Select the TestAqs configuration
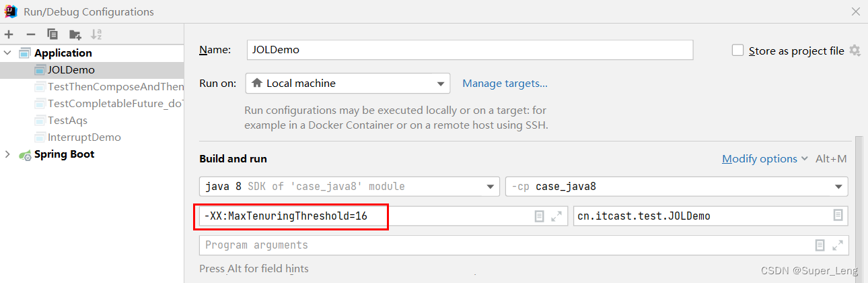The width and height of the screenshot is (868, 283). (x=67, y=121)
